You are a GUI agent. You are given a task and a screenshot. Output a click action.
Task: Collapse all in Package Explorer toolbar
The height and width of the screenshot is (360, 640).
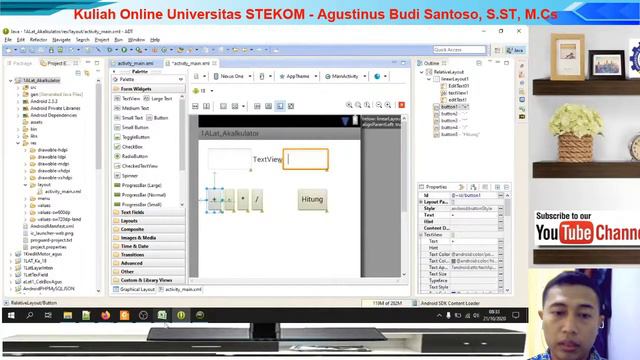coord(78,73)
